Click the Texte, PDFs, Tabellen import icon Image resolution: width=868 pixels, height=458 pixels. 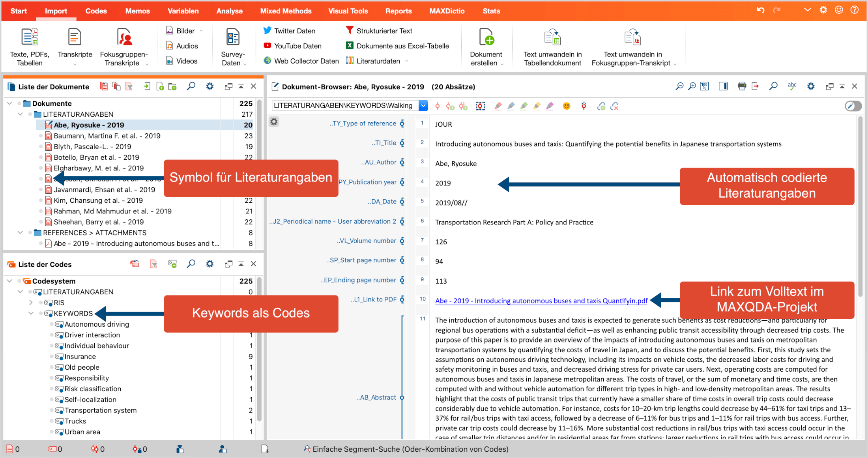click(30, 37)
